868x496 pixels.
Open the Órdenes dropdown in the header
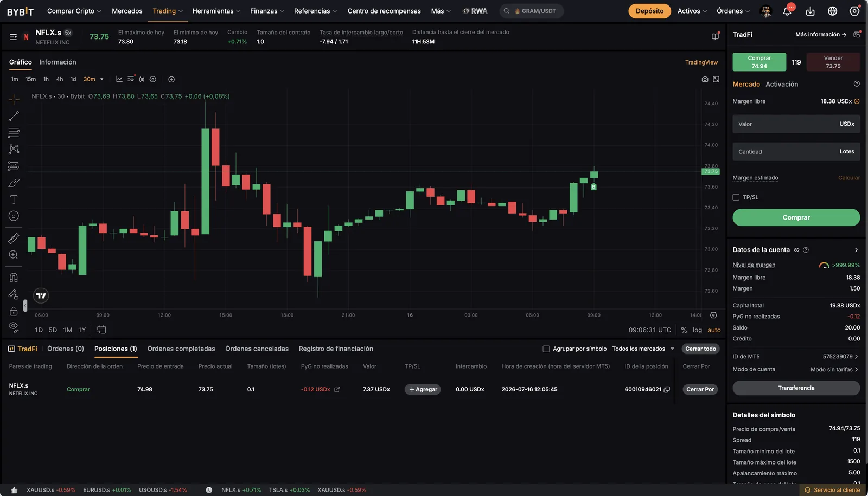(x=733, y=11)
